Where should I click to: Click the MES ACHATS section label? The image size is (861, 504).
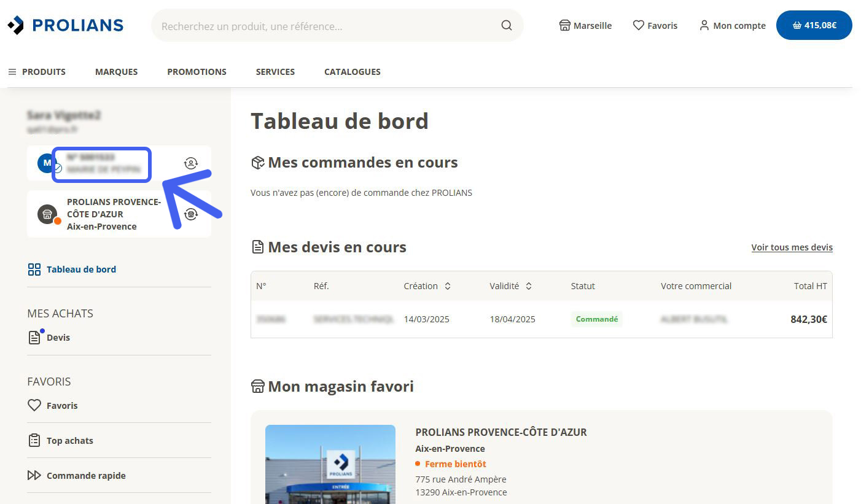60,314
